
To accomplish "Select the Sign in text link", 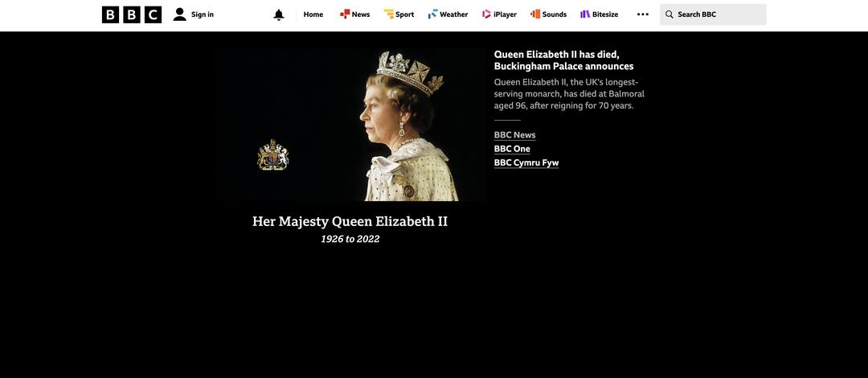I will click(x=203, y=14).
